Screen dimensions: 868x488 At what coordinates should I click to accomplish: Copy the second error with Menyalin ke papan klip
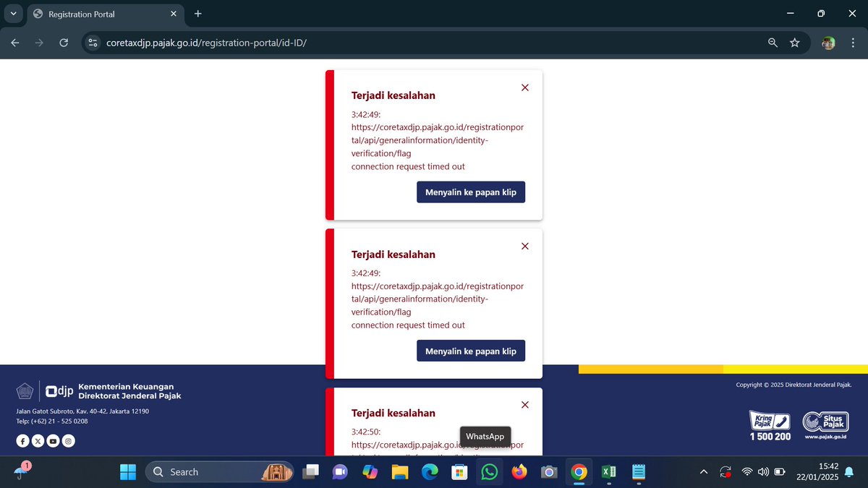coord(471,351)
